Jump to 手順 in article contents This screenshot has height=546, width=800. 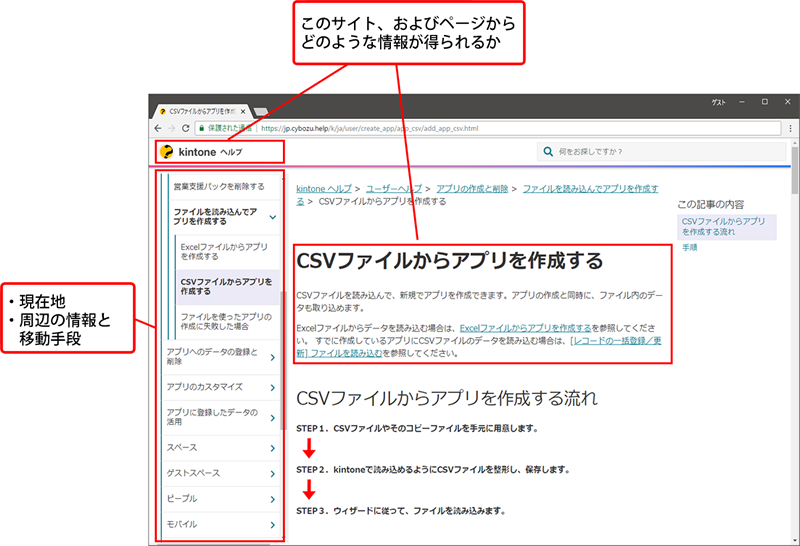[x=689, y=247]
